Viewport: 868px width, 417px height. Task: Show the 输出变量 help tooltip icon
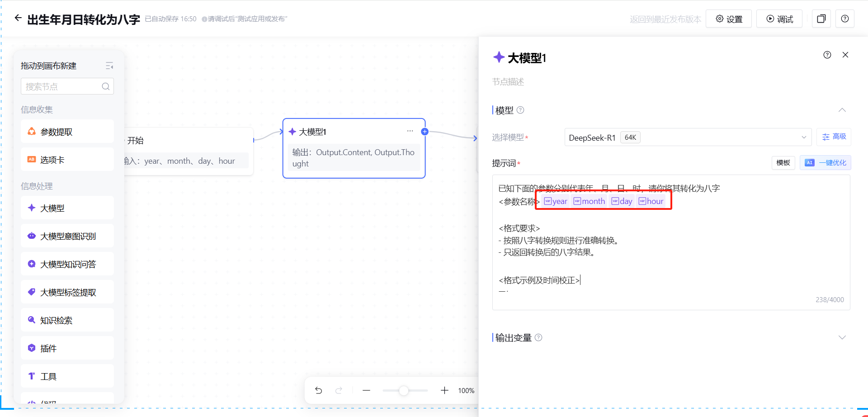pyautogui.click(x=538, y=337)
